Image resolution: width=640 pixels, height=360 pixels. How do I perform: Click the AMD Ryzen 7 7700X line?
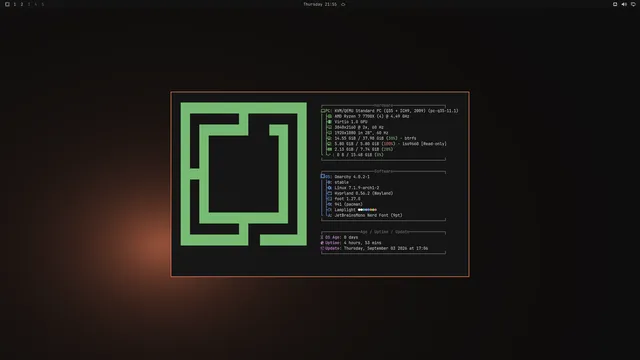(371, 116)
